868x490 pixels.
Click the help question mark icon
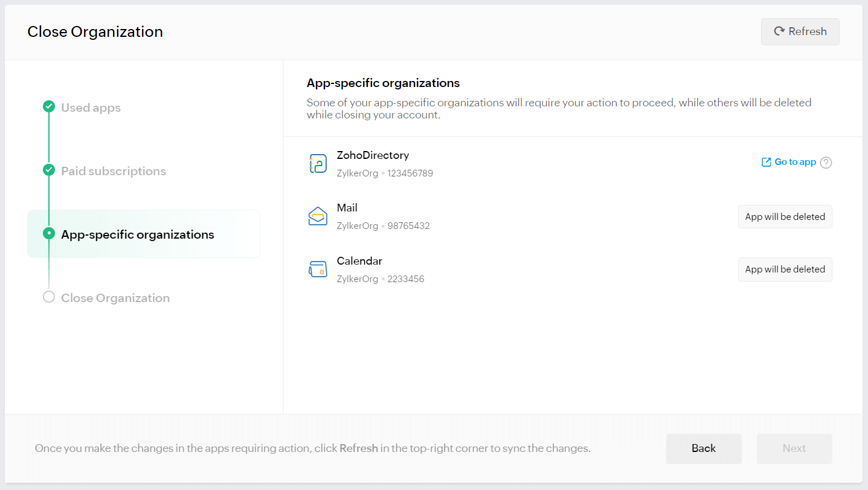[826, 163]
